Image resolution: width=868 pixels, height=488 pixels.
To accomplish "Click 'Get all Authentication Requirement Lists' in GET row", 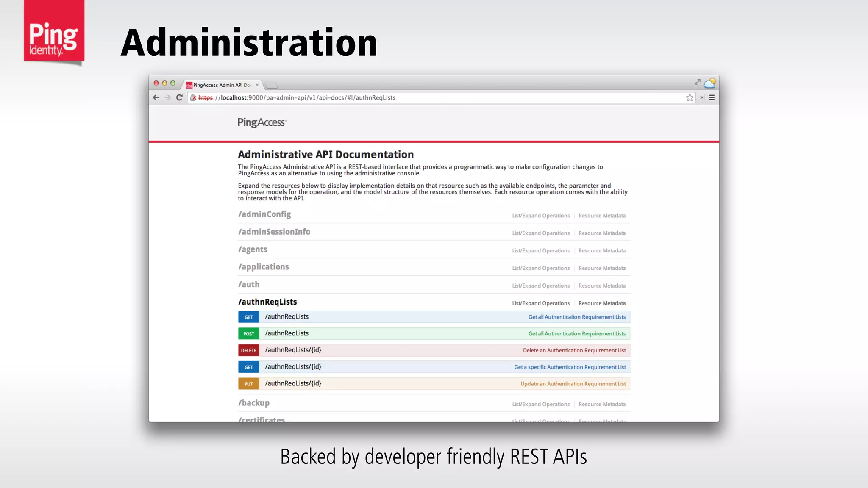I will coord(577,317).
